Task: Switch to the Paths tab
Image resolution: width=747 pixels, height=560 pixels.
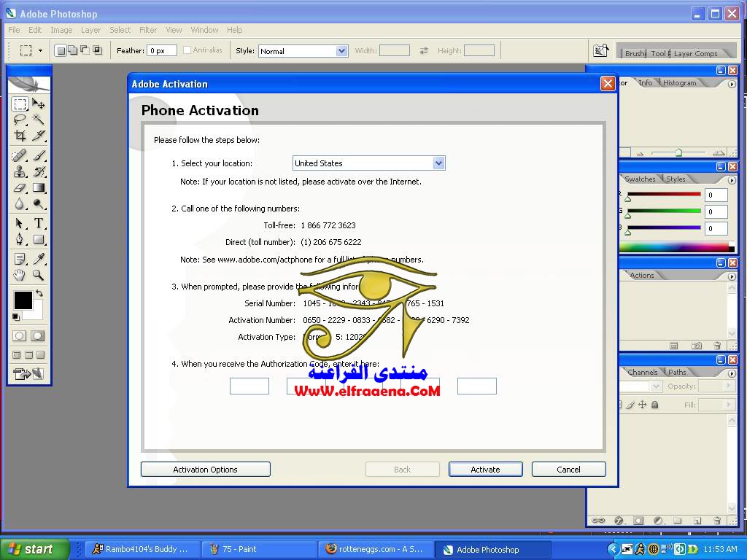Action: tap(677, 373)
